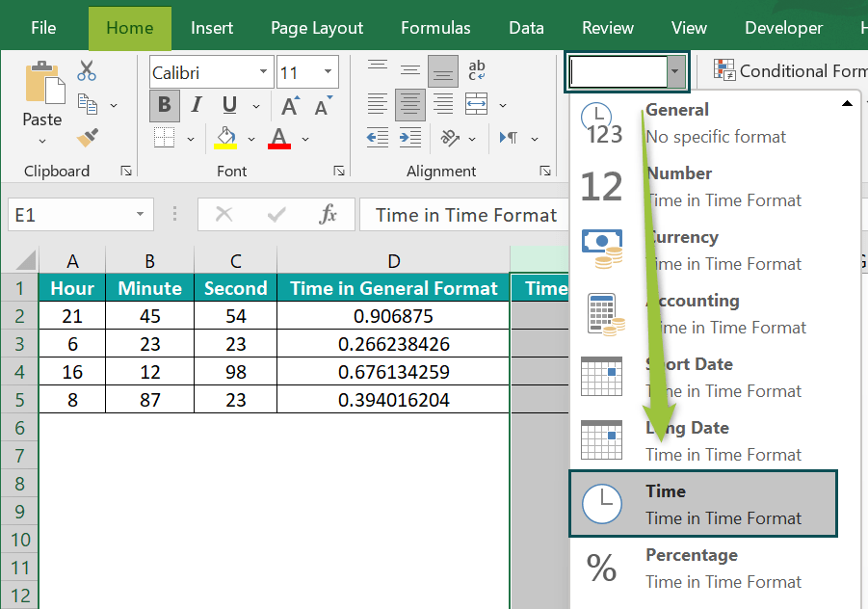This screenshot has width=868, height=609.
Task: Open the Font Size dropdown
Action: [x=326, y=71]
